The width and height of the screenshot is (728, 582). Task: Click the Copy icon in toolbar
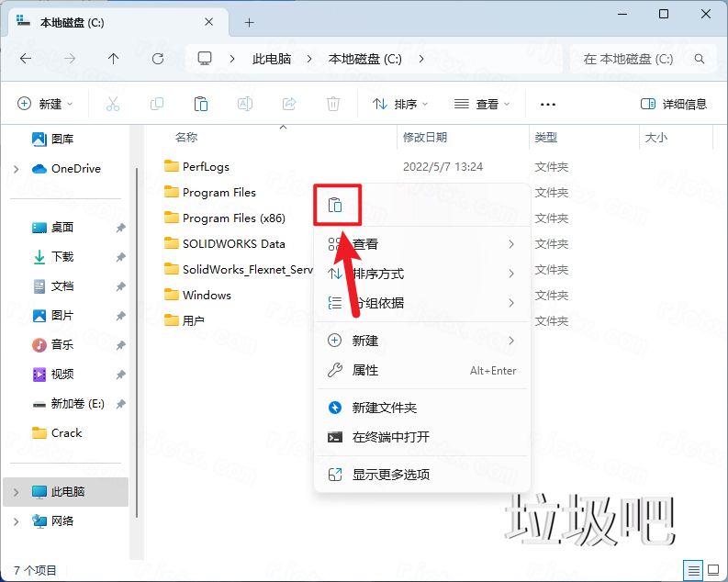pos(157,104)
